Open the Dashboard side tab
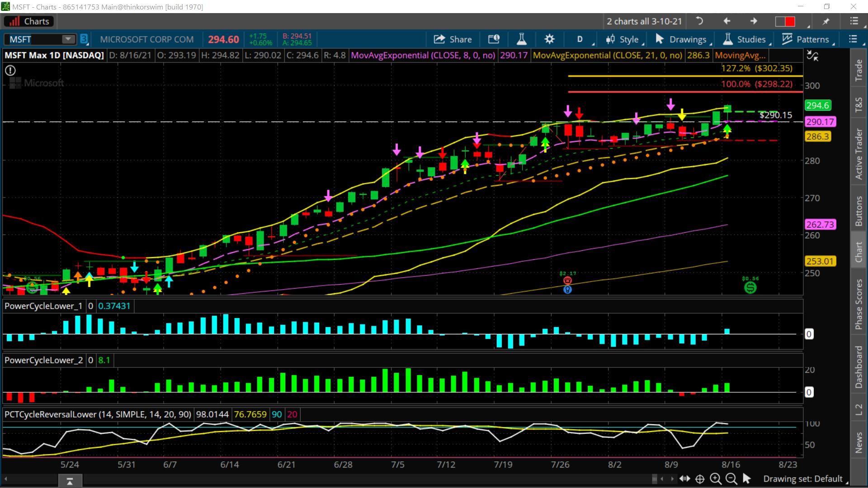The image size is (868, 488). pyautogui.click(x=859, y=367)
